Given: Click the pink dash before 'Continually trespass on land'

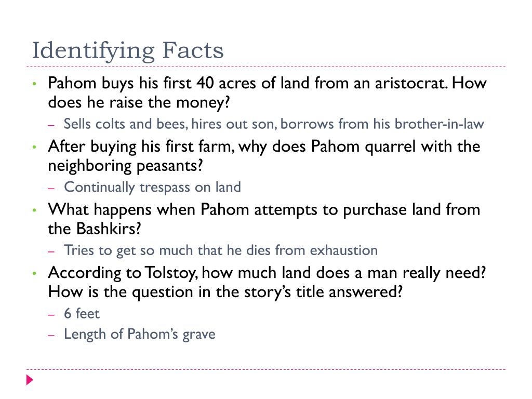Looking at the screenshot, I should (x=51, y=188).
